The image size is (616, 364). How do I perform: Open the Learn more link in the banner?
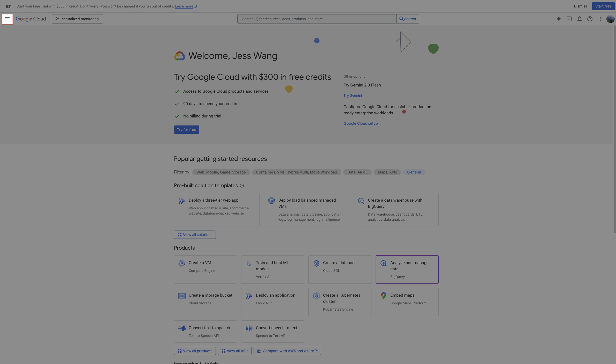coord(186,6)
